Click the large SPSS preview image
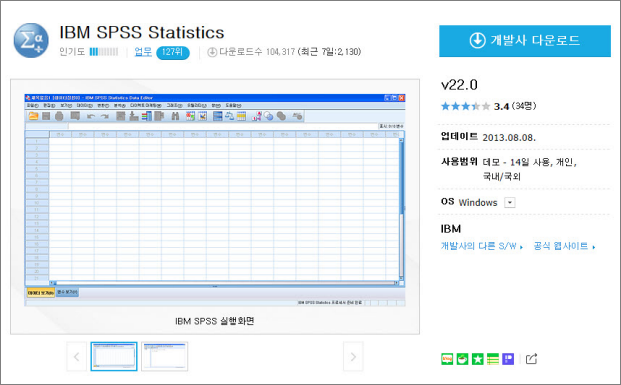This screenshot has width=621, height=385. click(x=215, y=200)
